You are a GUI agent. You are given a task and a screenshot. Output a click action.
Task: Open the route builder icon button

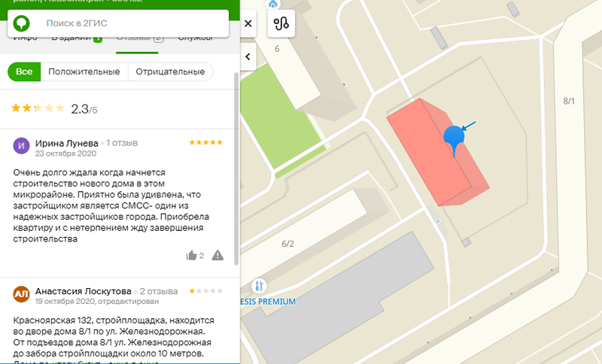281,24
